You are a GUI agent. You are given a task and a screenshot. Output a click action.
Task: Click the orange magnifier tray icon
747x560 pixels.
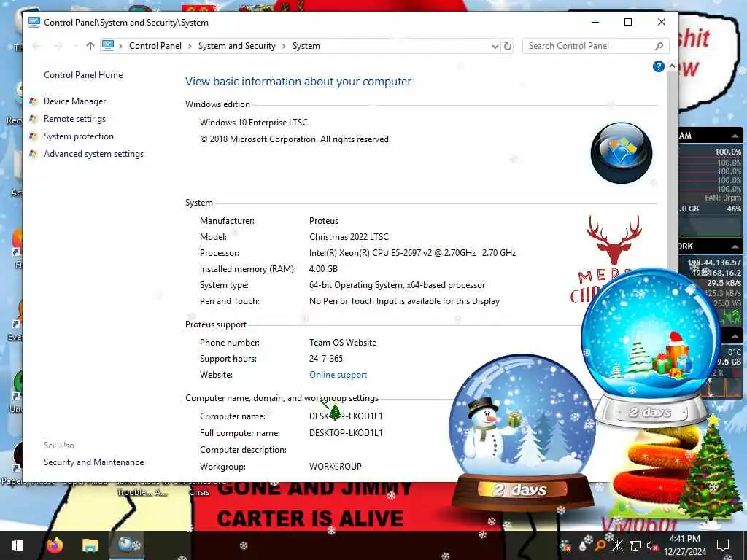click(x=600, y=545)
